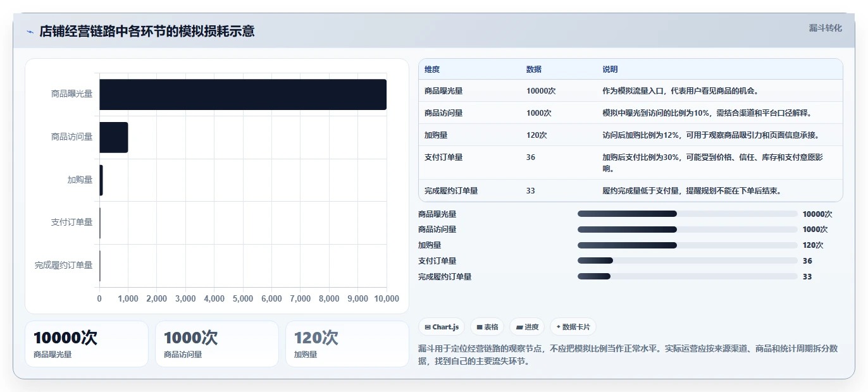The width and height of the screenshot is (868, 392).
Task: Click the 完成履约订单量 progress bar
Action: pyautogui.click(x=688, y=276)
